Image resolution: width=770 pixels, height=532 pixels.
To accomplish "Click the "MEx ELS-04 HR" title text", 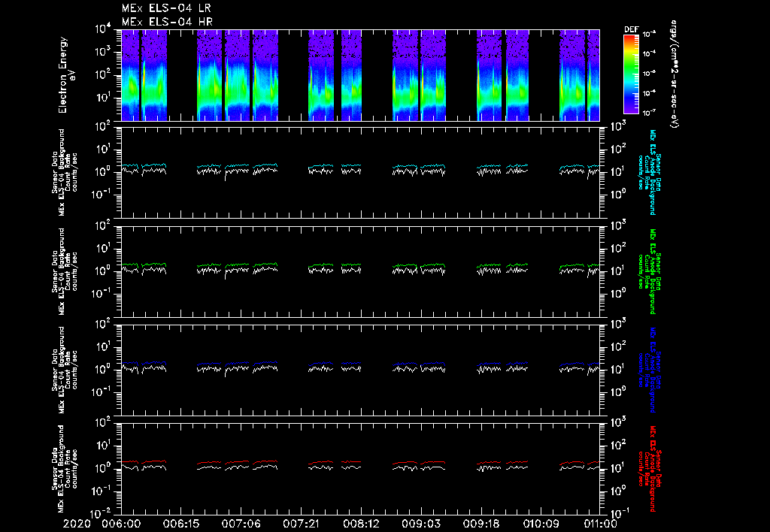I will [x=167, y=22].
